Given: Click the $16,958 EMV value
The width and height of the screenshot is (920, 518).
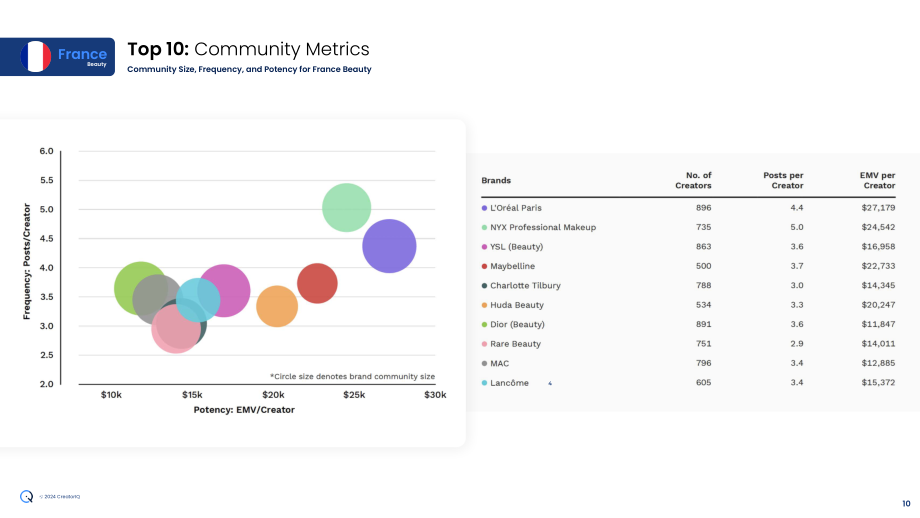Looking at the screenshot, I should [878, 246].
